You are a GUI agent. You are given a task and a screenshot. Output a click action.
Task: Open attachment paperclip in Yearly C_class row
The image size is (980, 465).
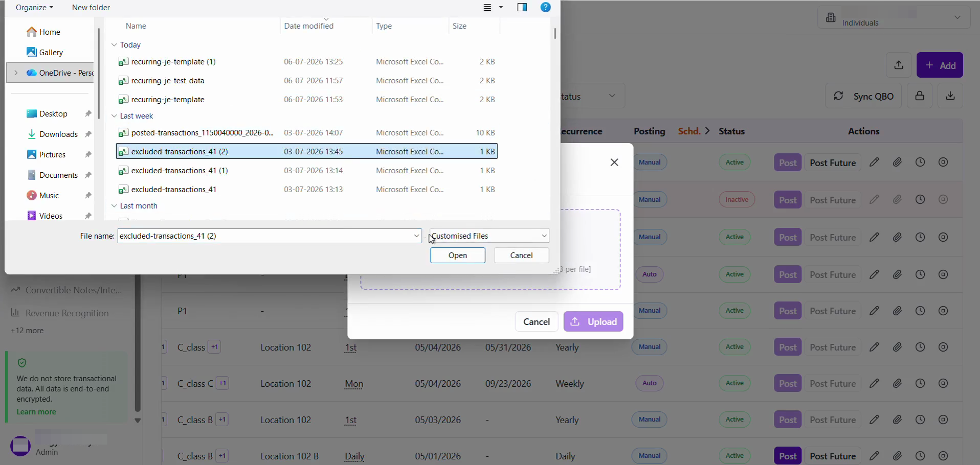(x=898, y=347)
